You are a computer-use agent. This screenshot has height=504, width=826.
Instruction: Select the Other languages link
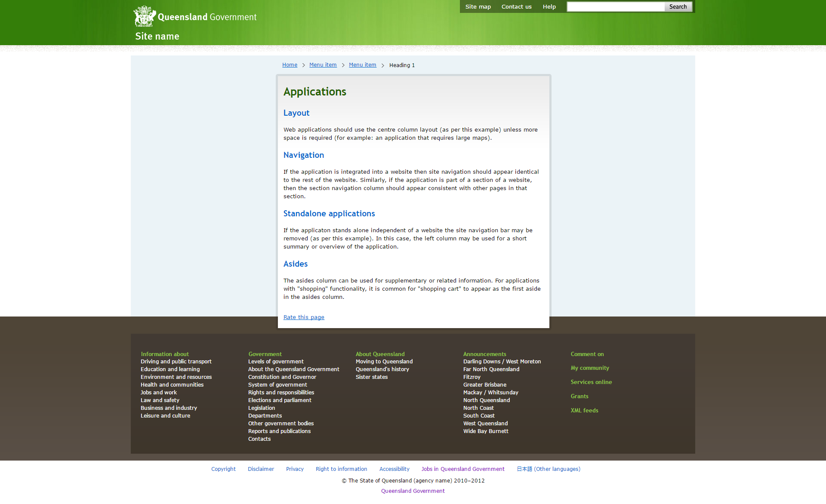pos(549,469)
